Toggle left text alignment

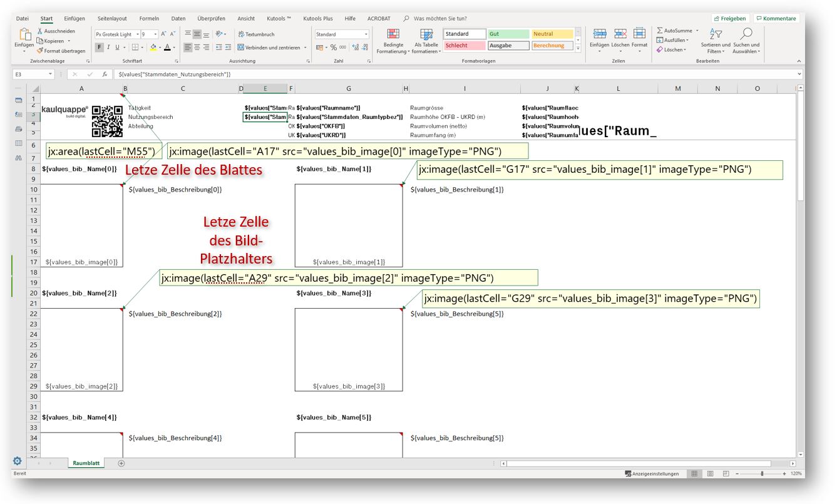(188, 47)
